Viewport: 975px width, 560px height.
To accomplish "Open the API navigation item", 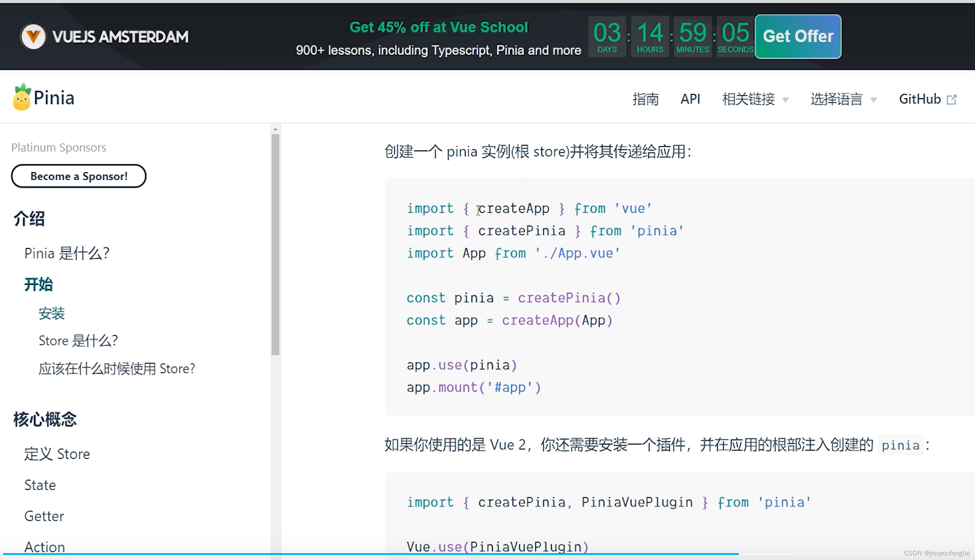I will pyautogui.click(x=690, y=99).
